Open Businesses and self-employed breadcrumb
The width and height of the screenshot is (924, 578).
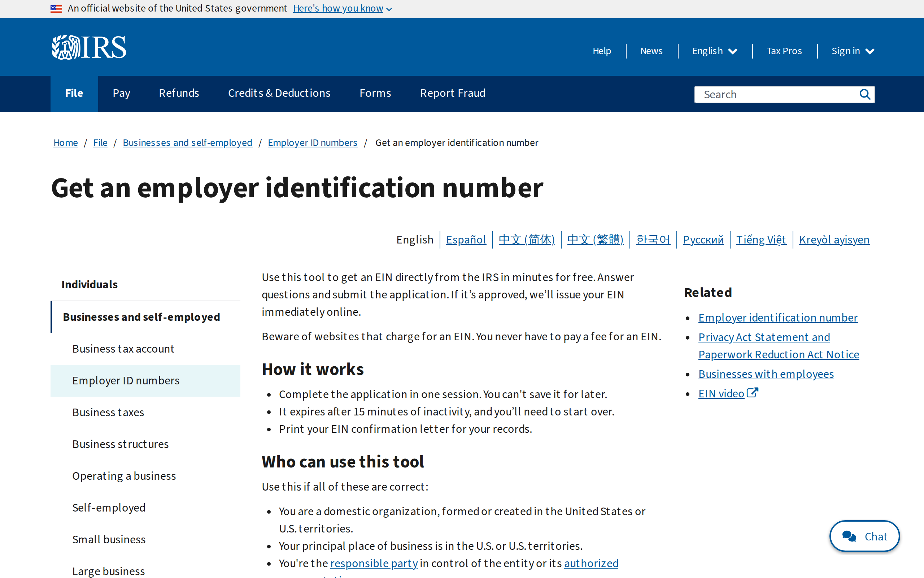click(187, 143)
